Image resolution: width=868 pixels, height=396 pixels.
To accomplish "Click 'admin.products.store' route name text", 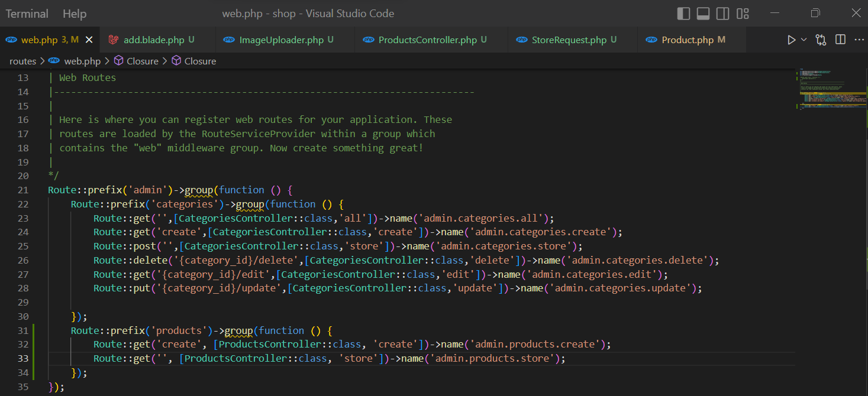I will pyautogui.click(x=492, y=358).
